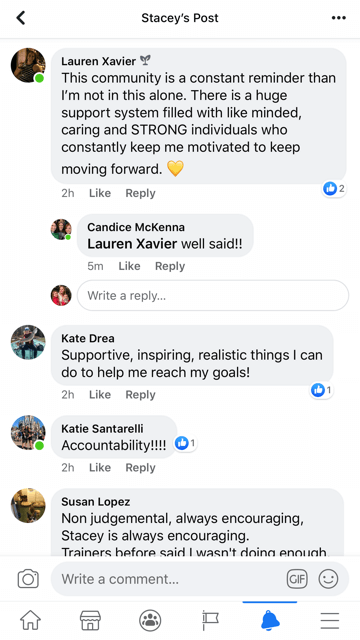Click the Write a reply field

[x=213, y=296]
